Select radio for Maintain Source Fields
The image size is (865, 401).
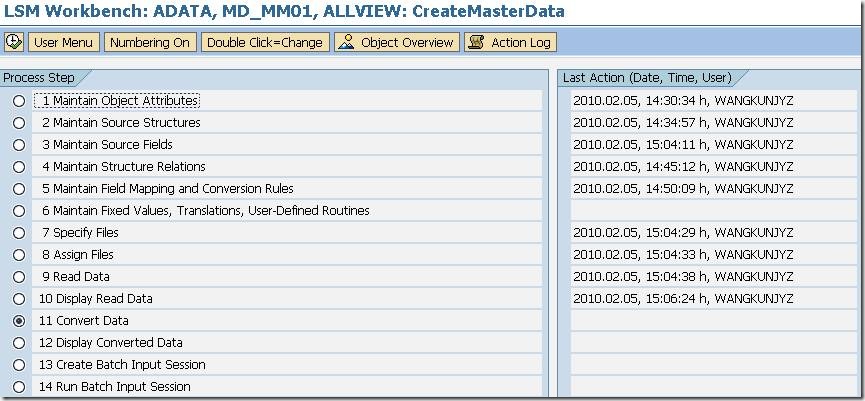[x=19, y=145]
